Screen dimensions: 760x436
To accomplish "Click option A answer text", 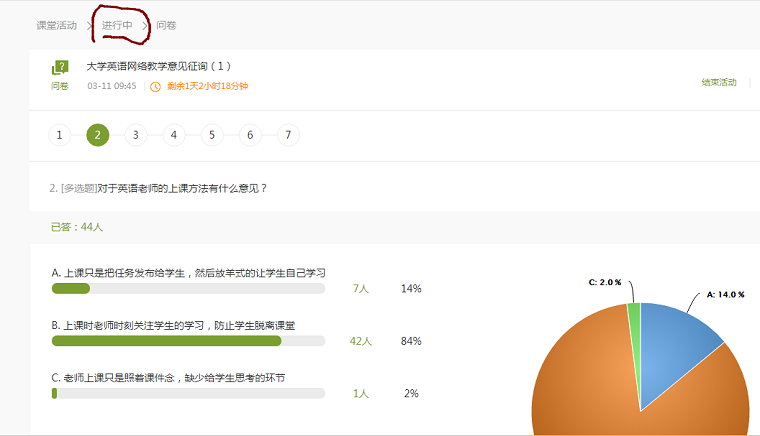I will click(189, 273).
